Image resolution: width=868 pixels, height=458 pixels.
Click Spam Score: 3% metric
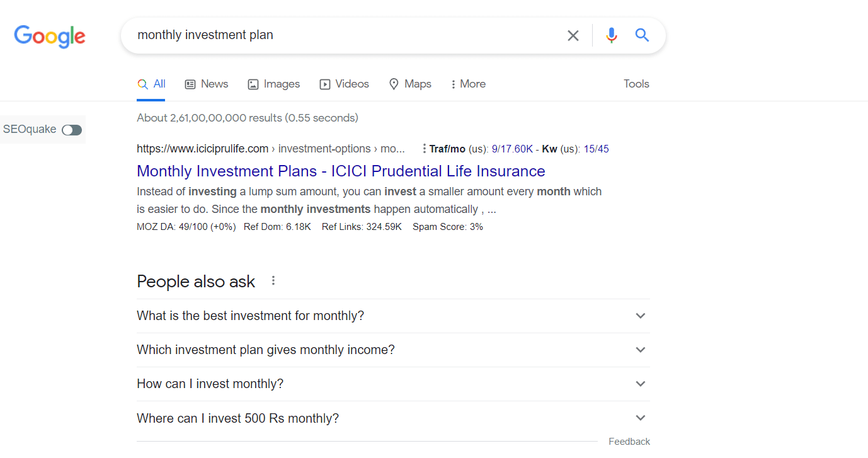tap(448, 227)
